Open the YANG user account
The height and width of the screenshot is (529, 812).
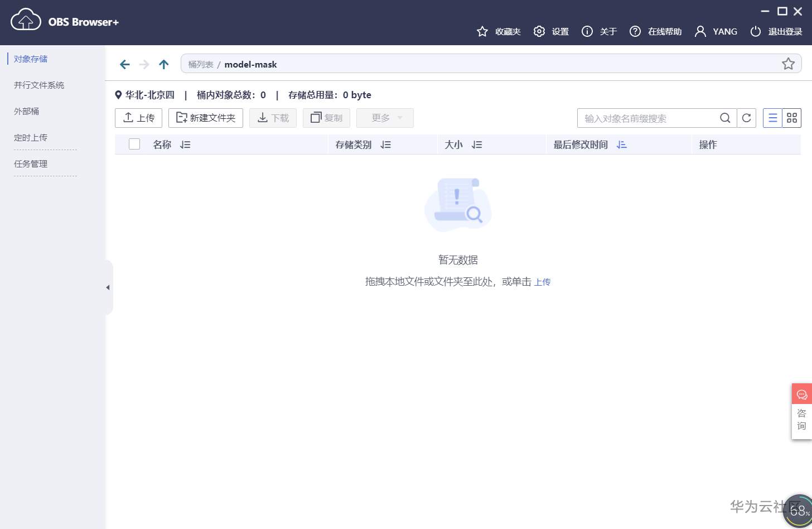(x=716, y=31)
